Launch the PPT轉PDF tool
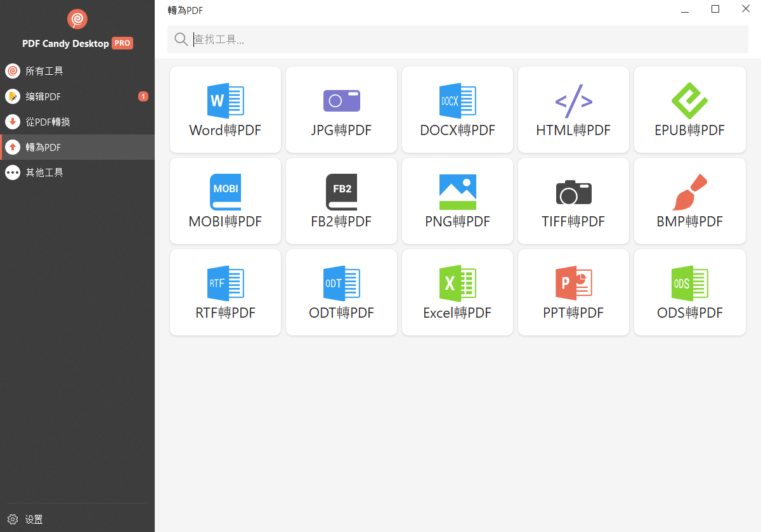 tap(573, 292)
